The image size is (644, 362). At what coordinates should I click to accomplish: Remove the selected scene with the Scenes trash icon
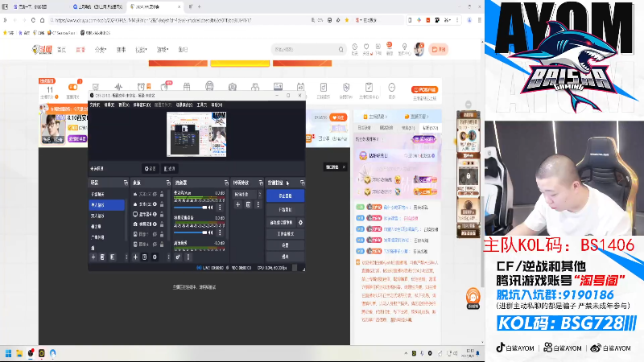(x=102, y=257)
